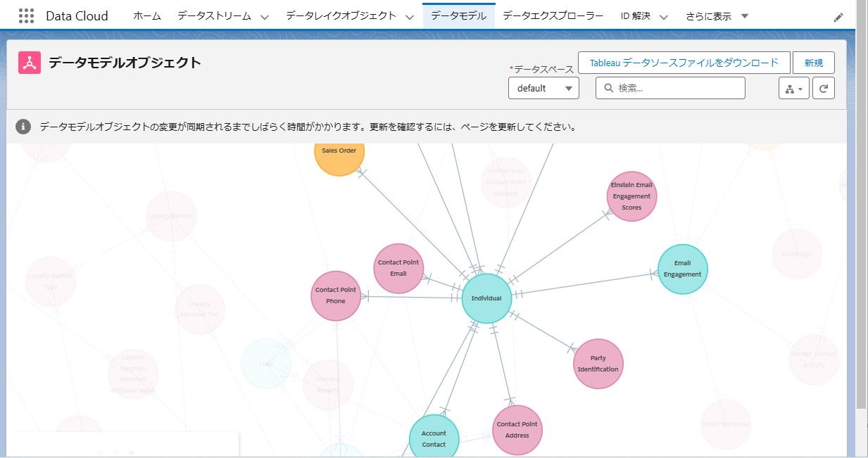The height and width of the screenshot is (458, 868).
Task: Select the faded Loyalty Benefit Type node
Action: (50, 281)
